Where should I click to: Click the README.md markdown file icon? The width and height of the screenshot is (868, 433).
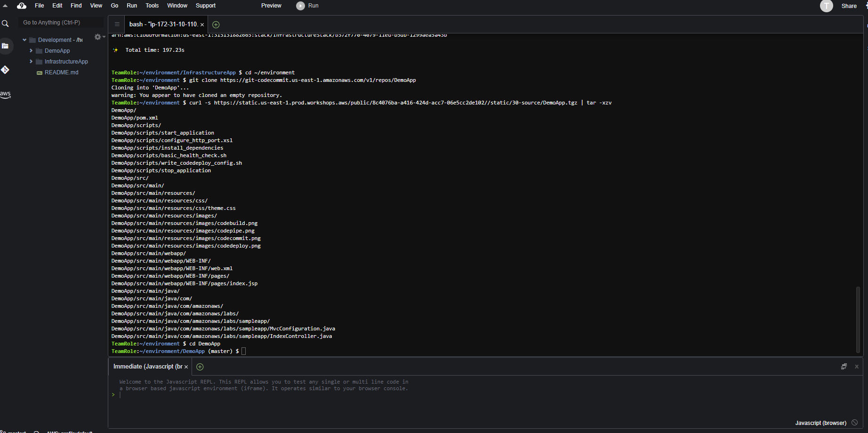tap(40, 72)
